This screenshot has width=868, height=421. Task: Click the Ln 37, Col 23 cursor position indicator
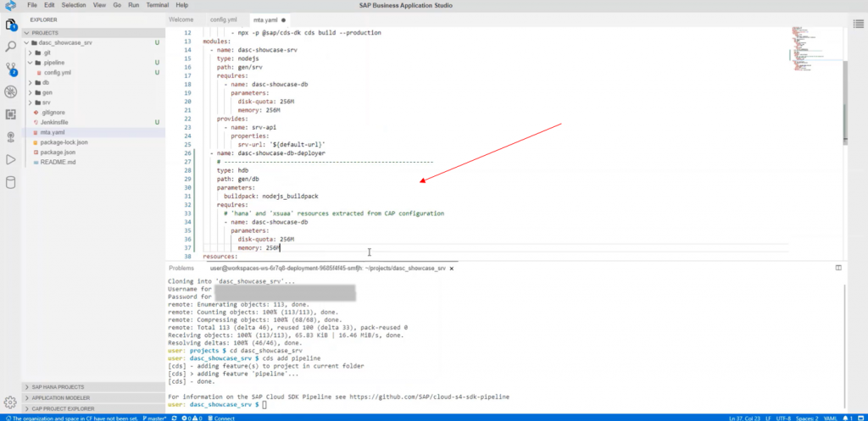[745, 418]
